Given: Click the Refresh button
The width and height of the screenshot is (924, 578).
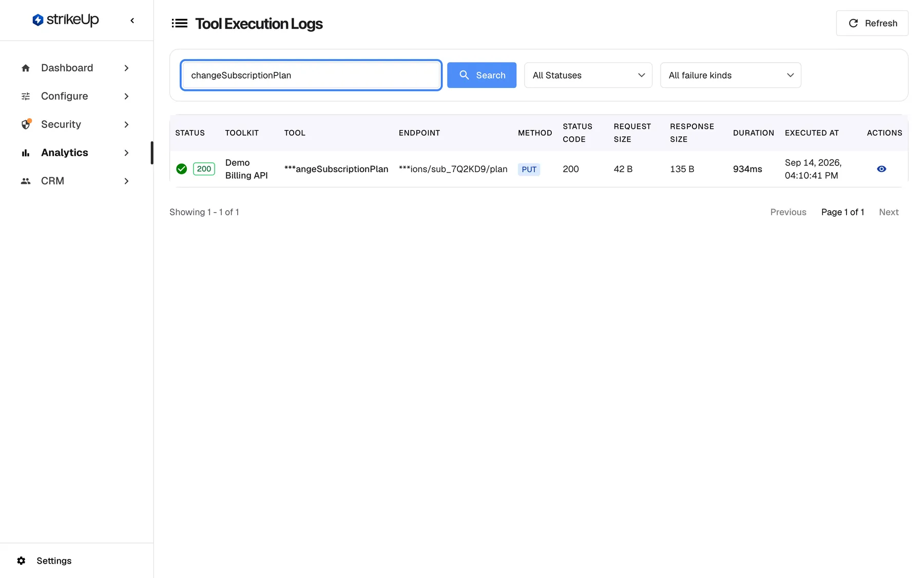Looking at the screenshot, I should pos(872,23).
